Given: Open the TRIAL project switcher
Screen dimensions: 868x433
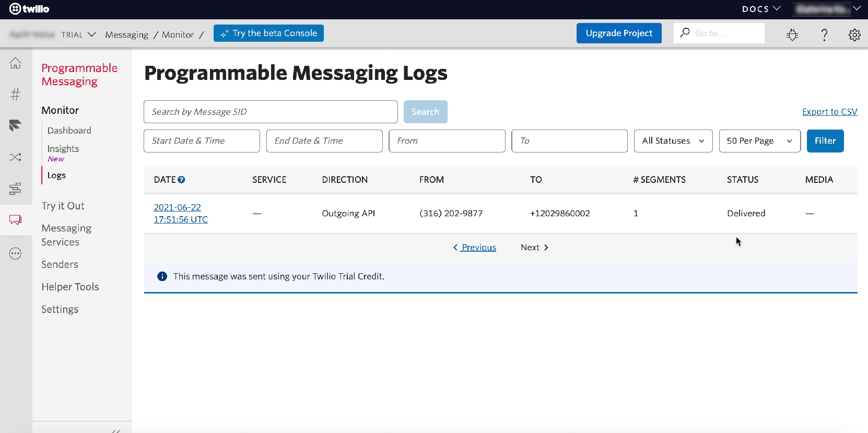Looking at the screenshot, I should point(78,34).
